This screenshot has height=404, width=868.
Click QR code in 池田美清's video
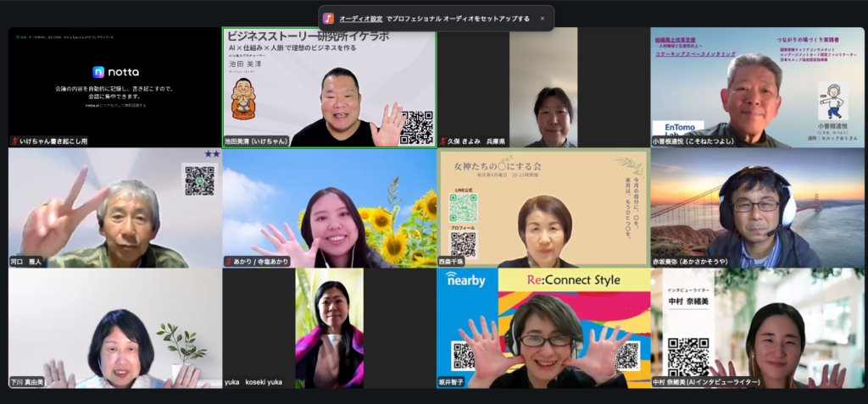click(x=416, y=126)
